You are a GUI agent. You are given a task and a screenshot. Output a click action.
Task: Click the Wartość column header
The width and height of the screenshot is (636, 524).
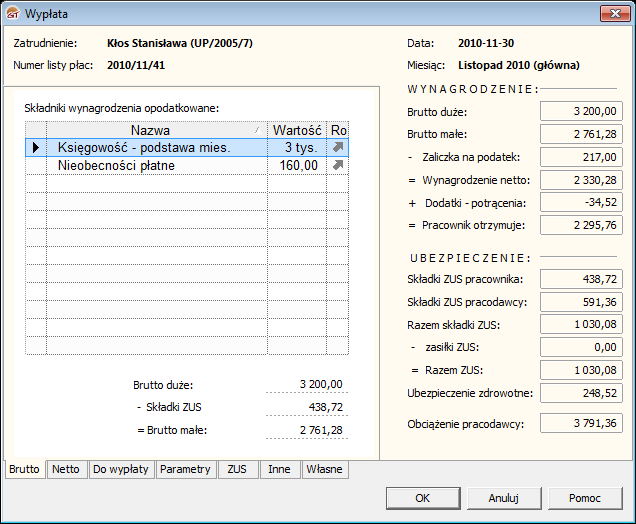(x=296, y=130)
